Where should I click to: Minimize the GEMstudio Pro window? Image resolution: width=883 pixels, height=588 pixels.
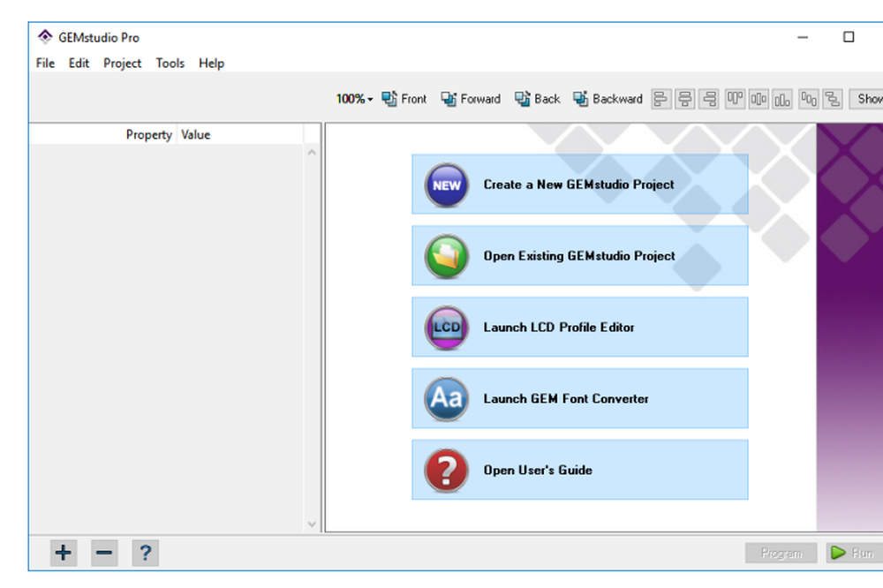point(803,37)
